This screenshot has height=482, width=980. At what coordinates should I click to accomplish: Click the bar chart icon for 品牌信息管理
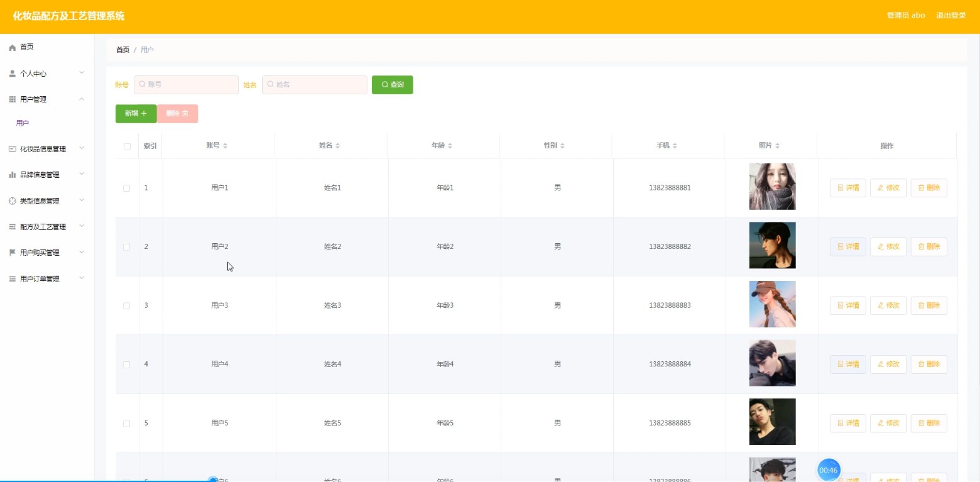[x=12, y=175]
